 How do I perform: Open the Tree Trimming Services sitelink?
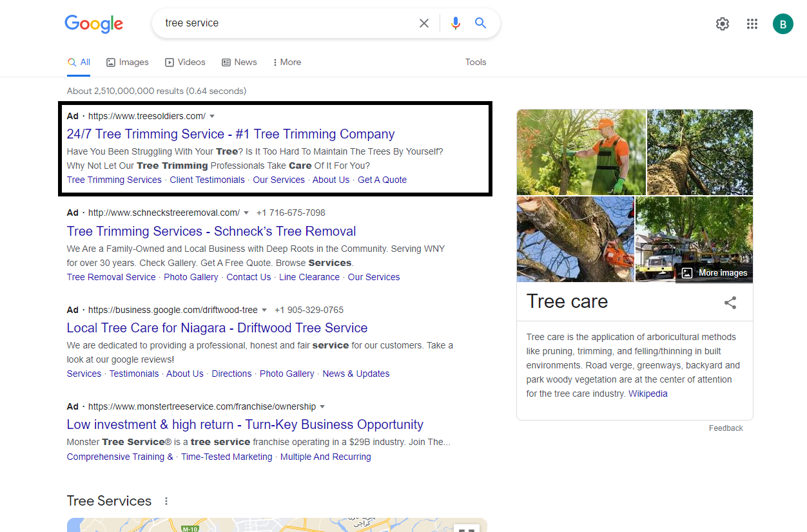pos(114,180)
